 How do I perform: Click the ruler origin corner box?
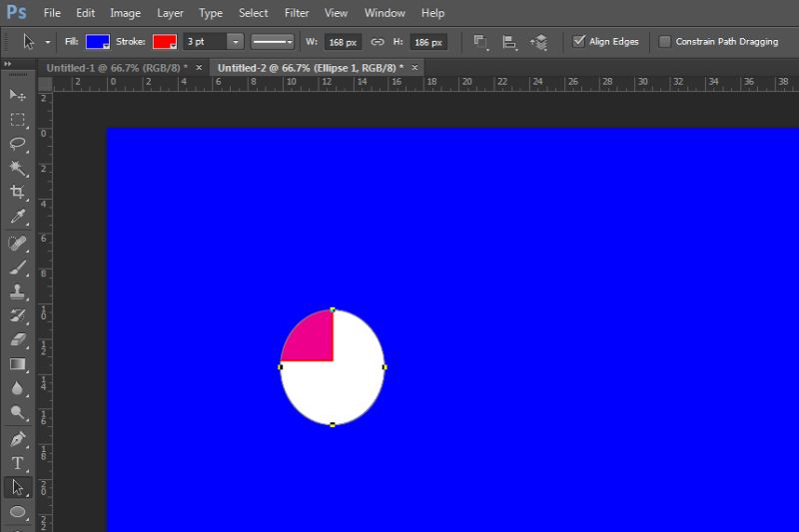pos(45,84)
